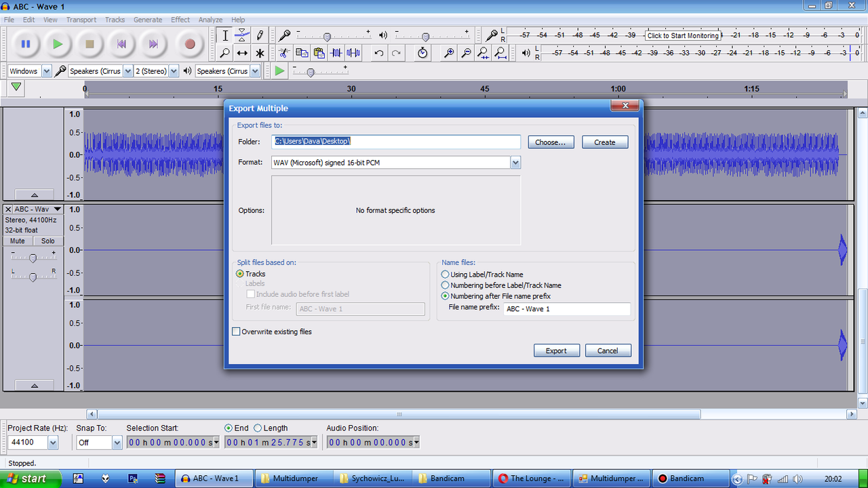Screen dimensions: 868x488
Task: Open the 2 (Stereo) channels dropdown
Action: click(x=174, y=71)
